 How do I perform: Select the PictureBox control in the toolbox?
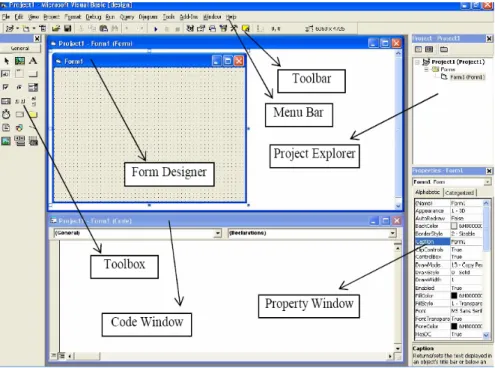(x=20, y=61)
